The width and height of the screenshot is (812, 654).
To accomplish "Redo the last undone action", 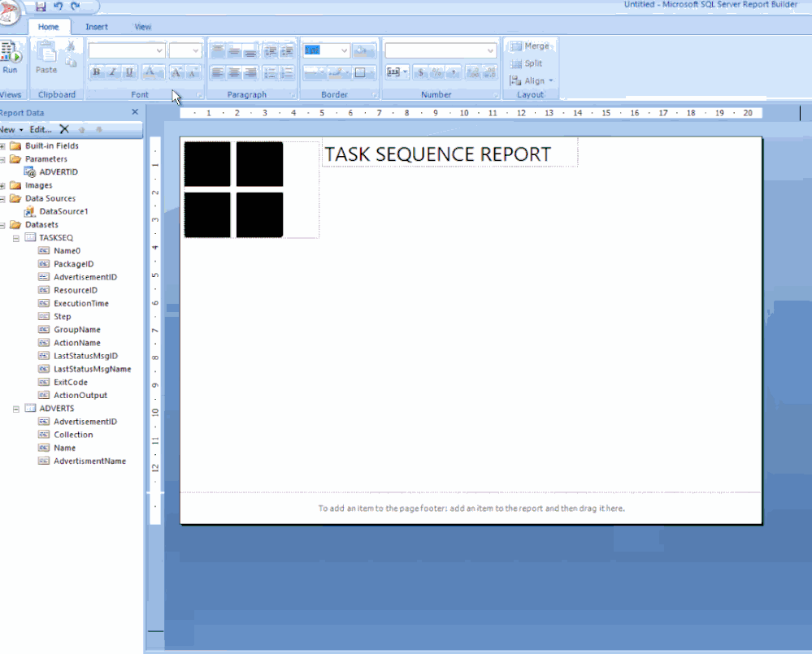I will 75,6.
